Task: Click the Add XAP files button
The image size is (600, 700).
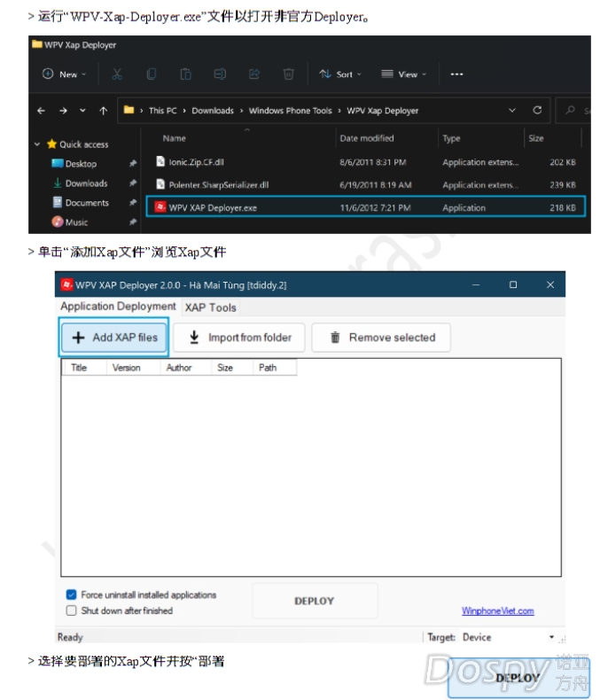Action: click(x=113, y=338)
